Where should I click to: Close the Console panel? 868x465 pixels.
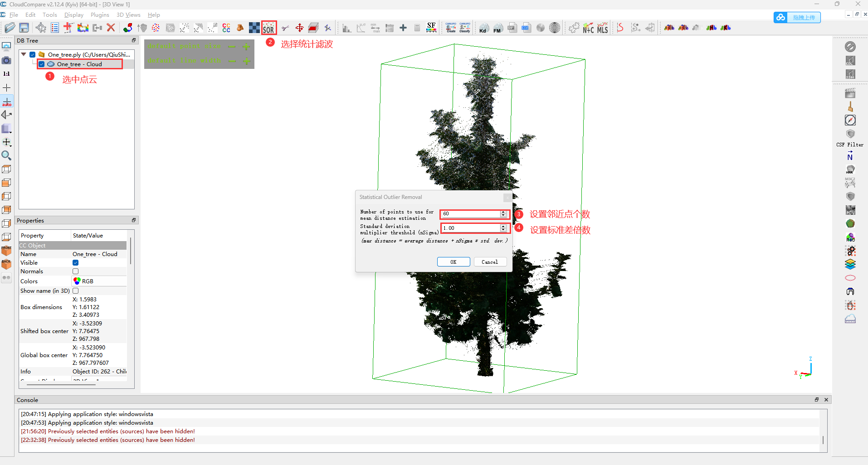point(826,400)
